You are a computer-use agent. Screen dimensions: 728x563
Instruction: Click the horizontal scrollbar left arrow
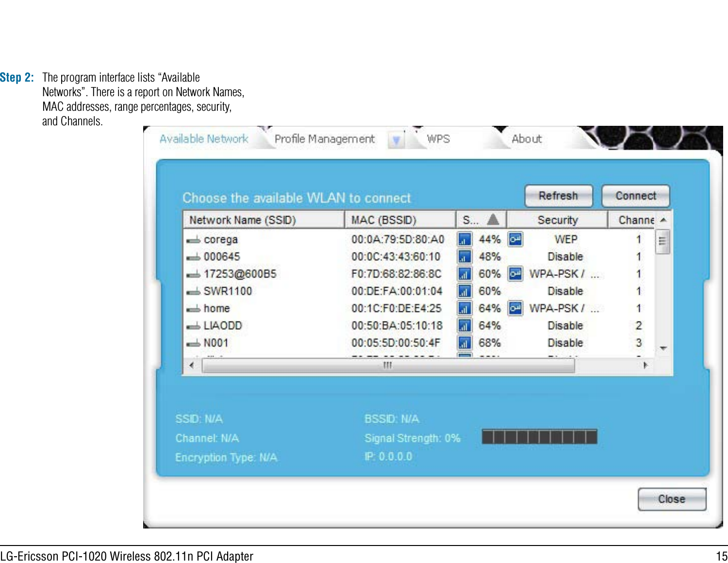click(192, 365)
